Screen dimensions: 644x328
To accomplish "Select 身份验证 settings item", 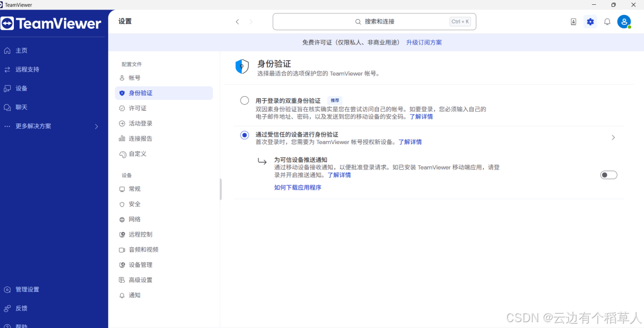I will click(x=164, y=93).
